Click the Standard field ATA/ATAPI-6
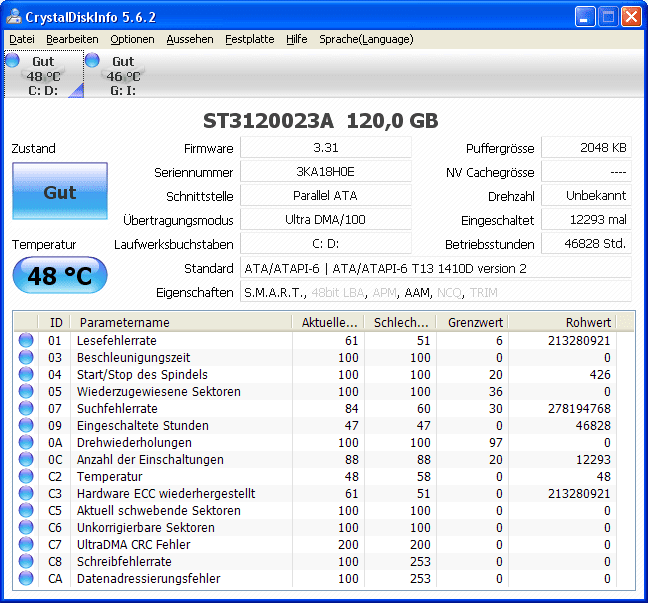 436,268
